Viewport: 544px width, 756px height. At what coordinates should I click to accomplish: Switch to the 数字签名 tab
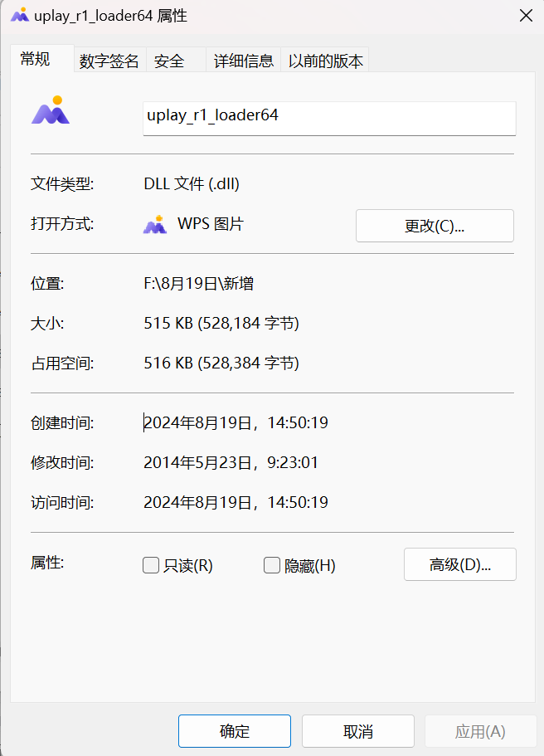point(109,61)
